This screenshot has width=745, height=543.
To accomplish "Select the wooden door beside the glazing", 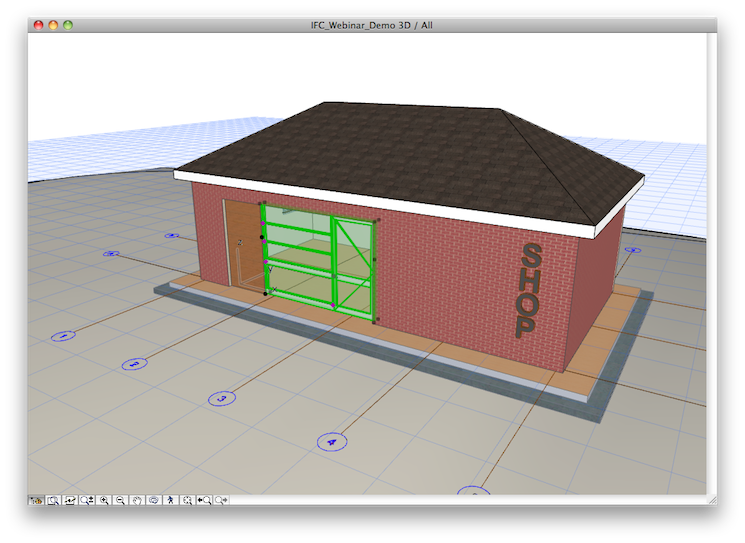I will click(x=243, y=245).
